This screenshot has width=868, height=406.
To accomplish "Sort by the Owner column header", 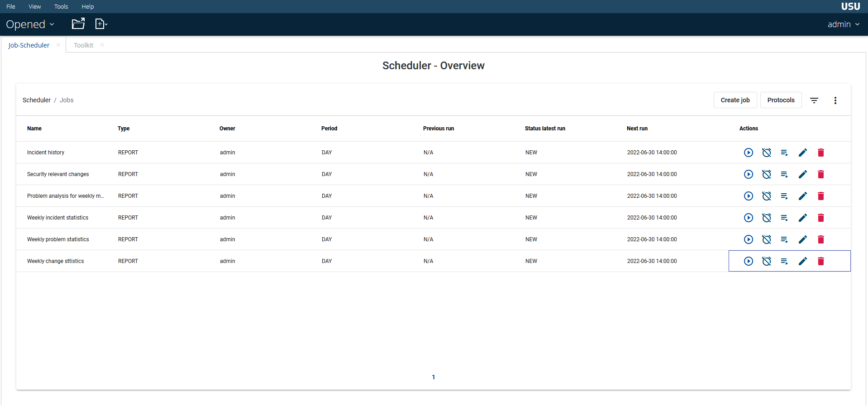I will (x=227, y=129).
